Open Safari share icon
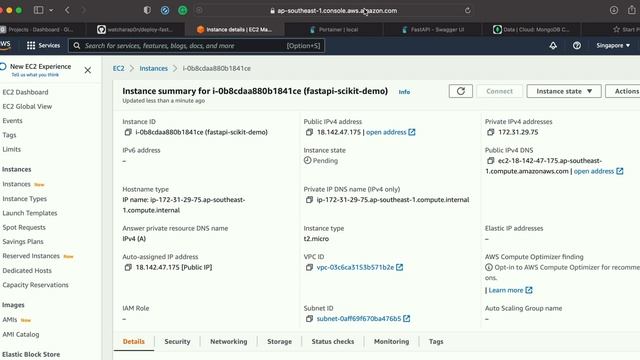 632,10
